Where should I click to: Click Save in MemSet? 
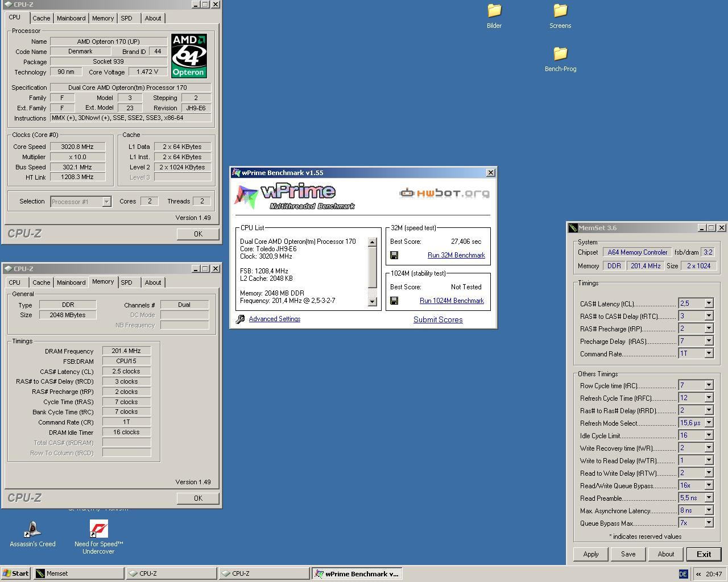point(628,554)
